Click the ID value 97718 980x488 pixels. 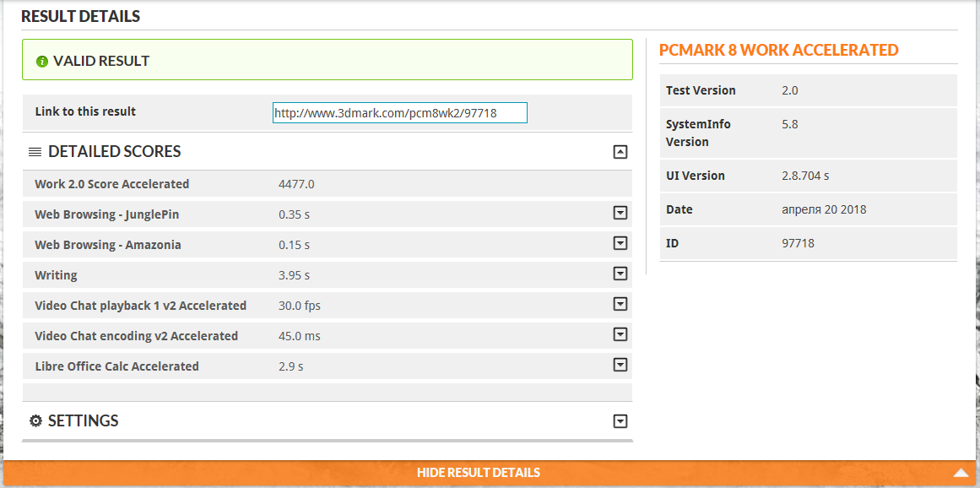coord(798,243)
